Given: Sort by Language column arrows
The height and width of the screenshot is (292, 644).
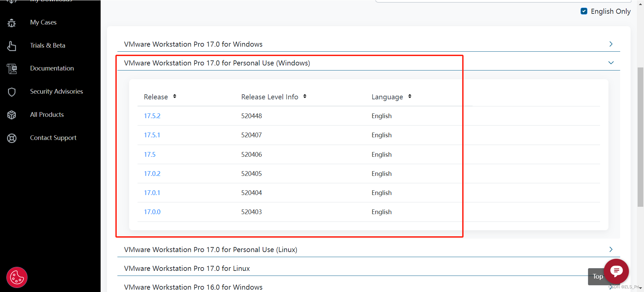Looking at the screenshot, I should 410,96.
